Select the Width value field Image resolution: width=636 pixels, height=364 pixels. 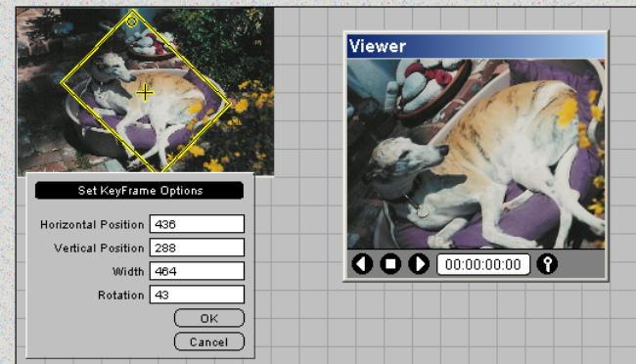click(x=197, y=271)
